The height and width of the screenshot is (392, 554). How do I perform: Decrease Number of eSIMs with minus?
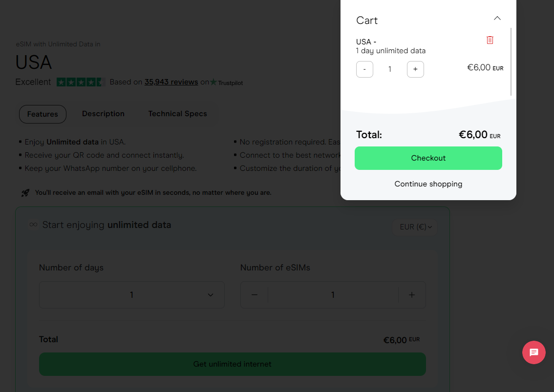pyautogui.click(x=255, y=295)
